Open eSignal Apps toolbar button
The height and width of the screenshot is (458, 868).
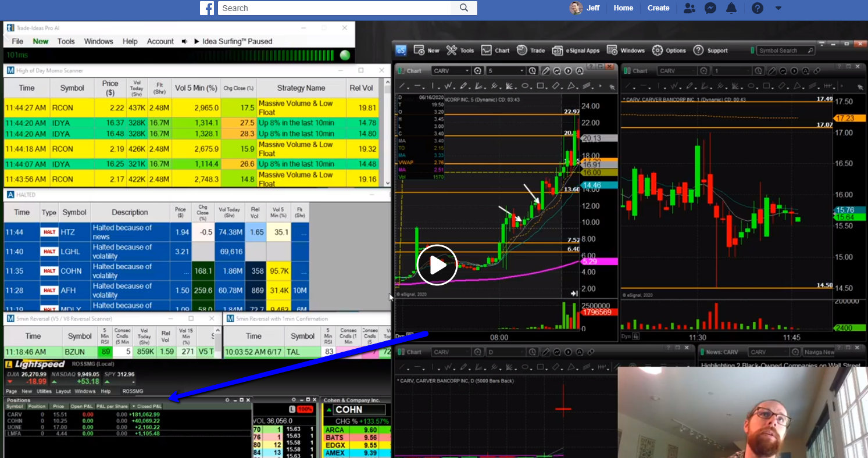tap(576, 51)
